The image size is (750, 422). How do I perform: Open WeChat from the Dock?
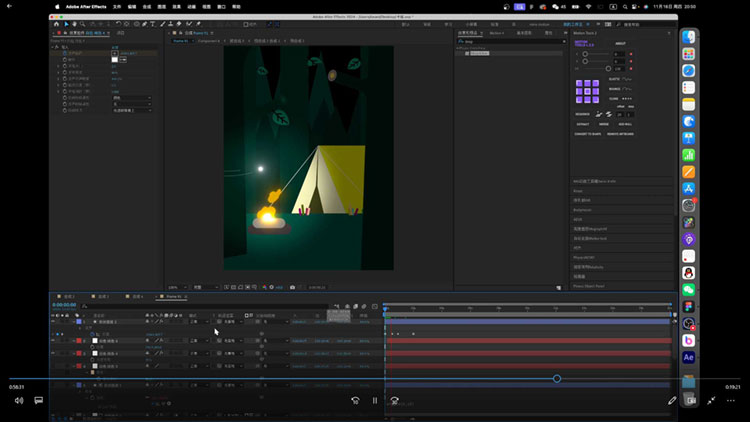689,290
